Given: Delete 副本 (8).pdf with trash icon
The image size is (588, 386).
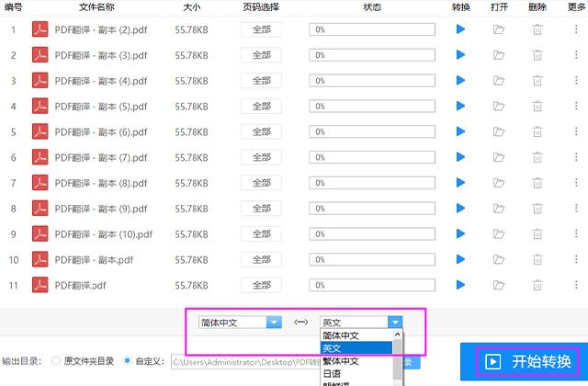Looking at the screenshot, I should pyautogui.click(x=537, y=183).
